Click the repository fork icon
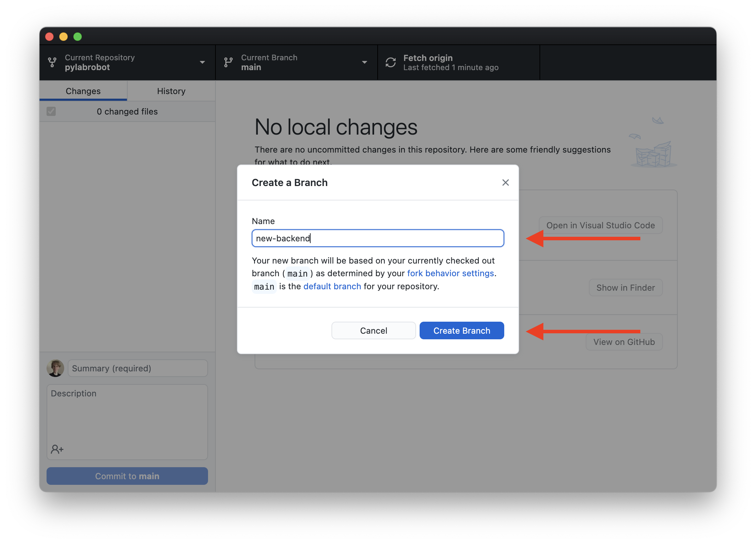 (x=52, y=62)
